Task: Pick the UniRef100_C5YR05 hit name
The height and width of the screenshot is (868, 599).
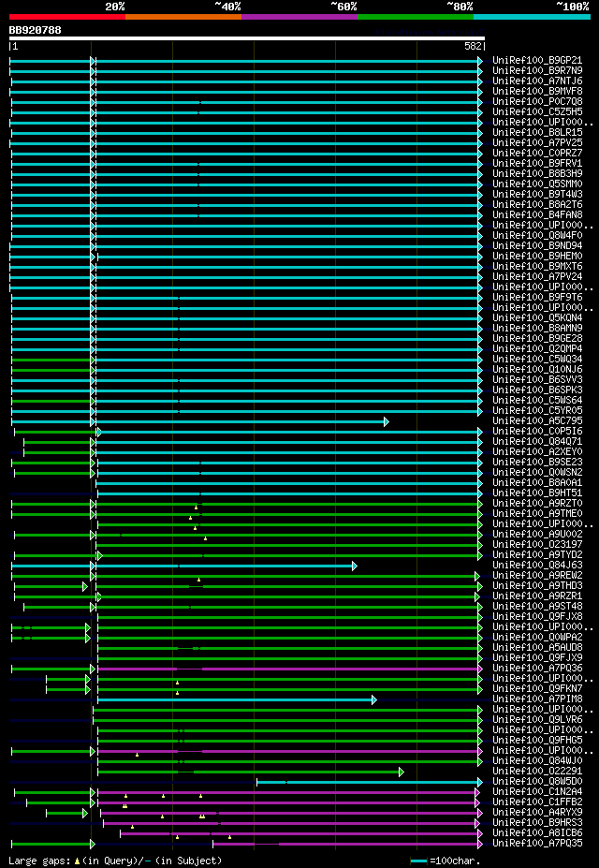Action: [x=537, y=411]
